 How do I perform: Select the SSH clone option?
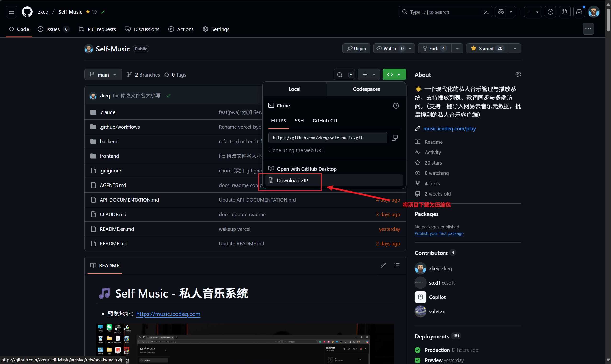click(x=299, y=121)
